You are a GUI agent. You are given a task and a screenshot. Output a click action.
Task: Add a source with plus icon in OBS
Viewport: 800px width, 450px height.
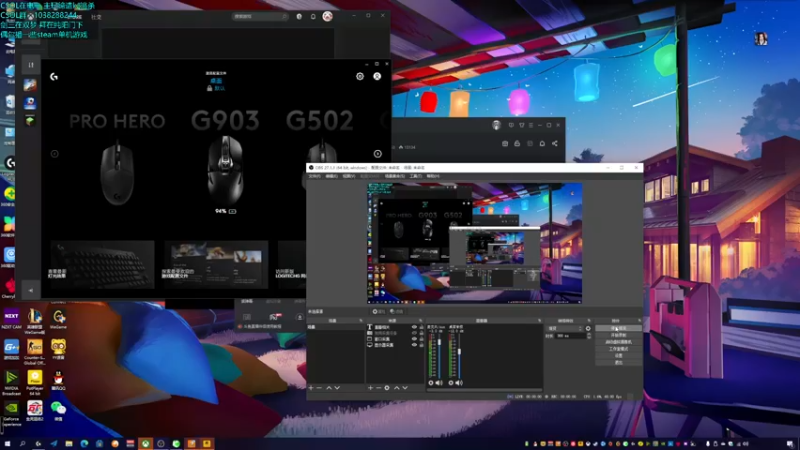(x=370, y=388)
